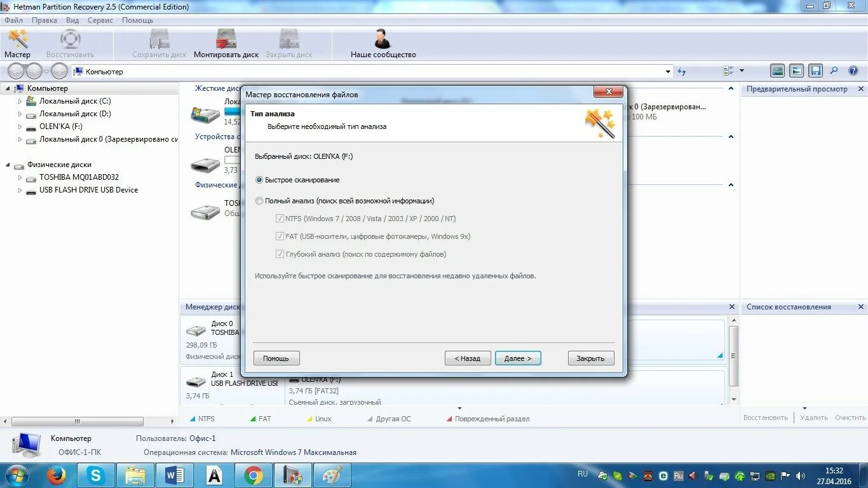
Task: Click the Закрыть диск toolbar icon
Action: [289, 39]
